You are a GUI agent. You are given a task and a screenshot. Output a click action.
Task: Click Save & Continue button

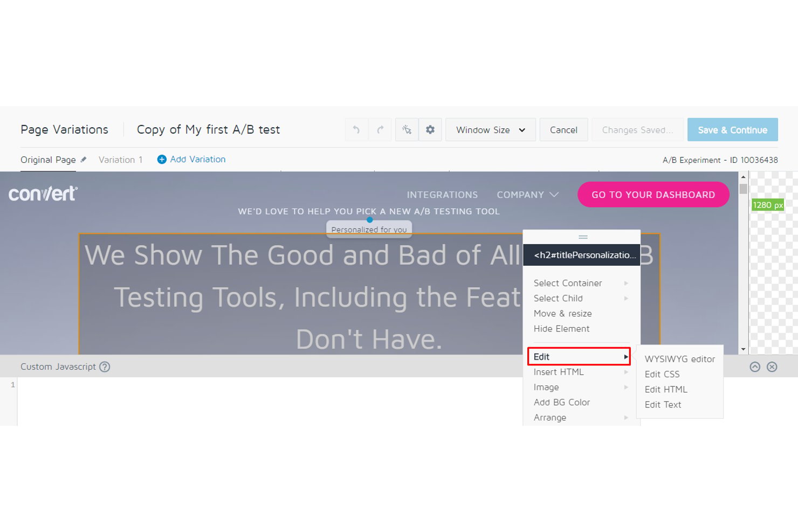coord(732,130)
